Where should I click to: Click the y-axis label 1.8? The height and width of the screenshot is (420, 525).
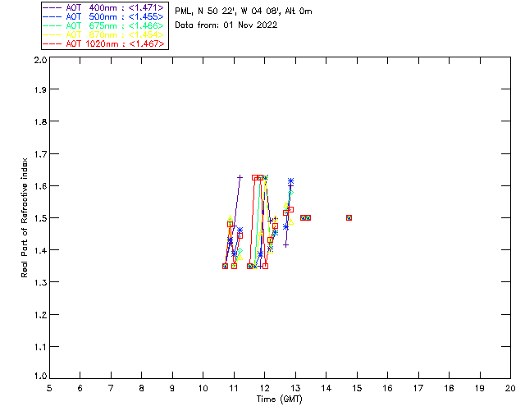pyautogui.click(x=40, y=121)
